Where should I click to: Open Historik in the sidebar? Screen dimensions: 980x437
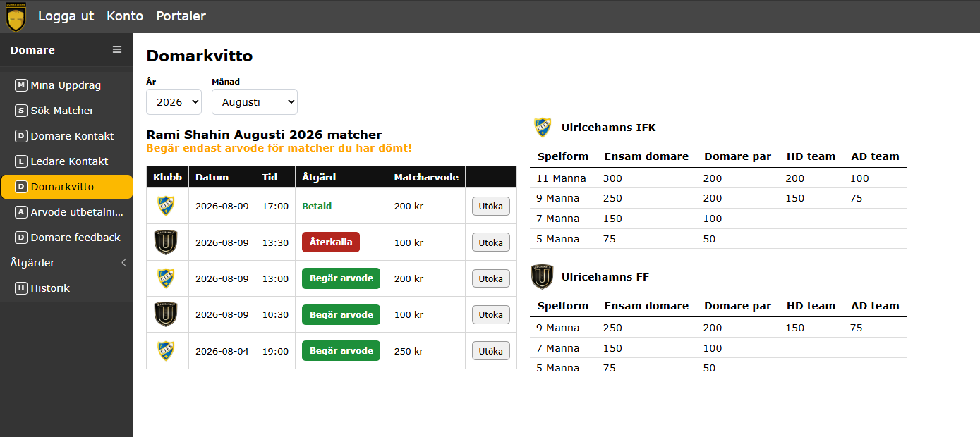[66, 288]
